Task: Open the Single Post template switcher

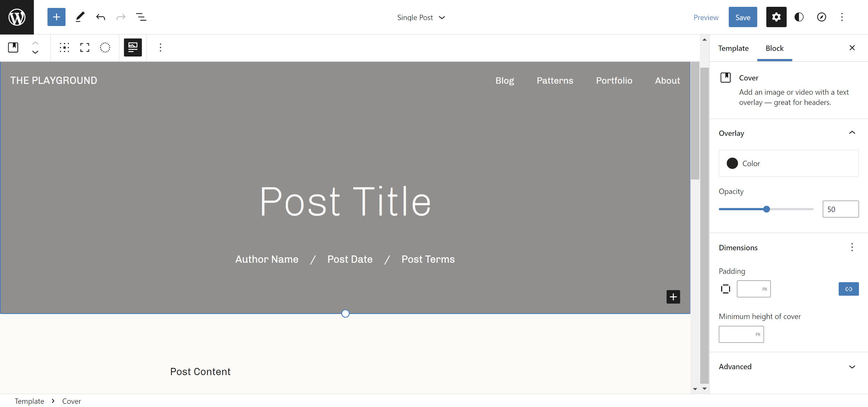Action: tap(421, 17)
